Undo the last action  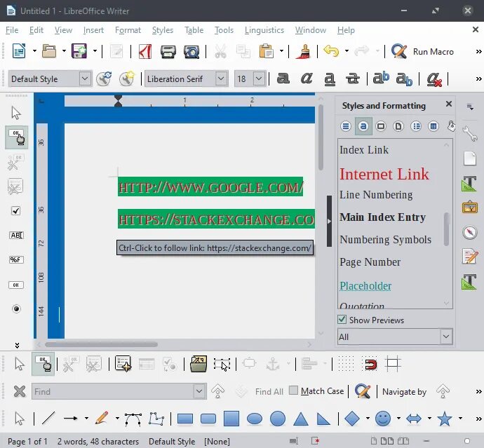(x=331, y=51)
